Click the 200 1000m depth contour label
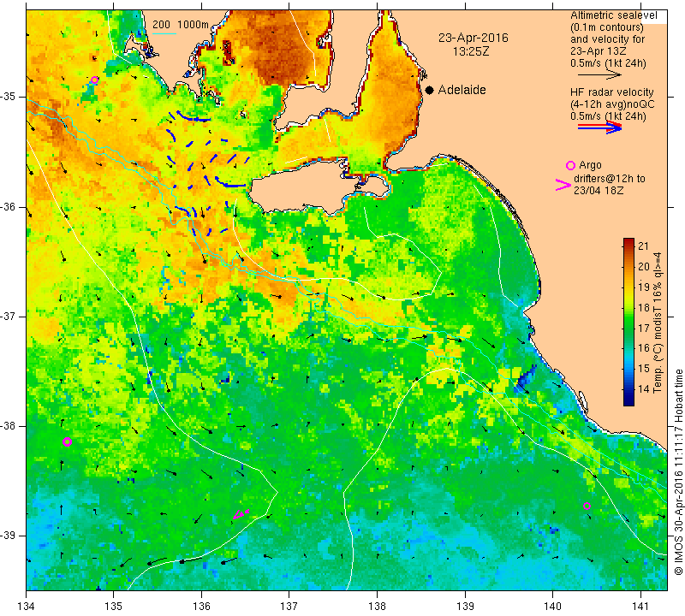This screenshot has height=616, width=685. point(181,25)
